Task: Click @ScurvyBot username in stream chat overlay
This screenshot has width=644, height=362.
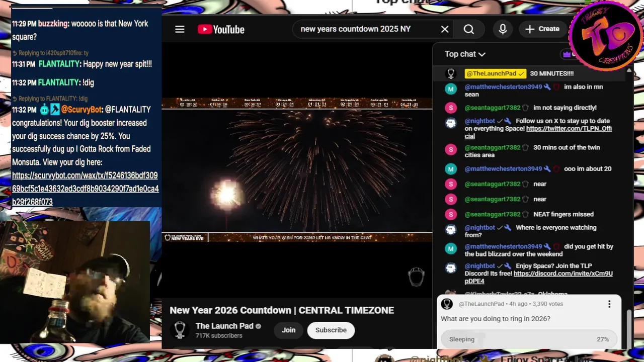Action: [81, 110]
